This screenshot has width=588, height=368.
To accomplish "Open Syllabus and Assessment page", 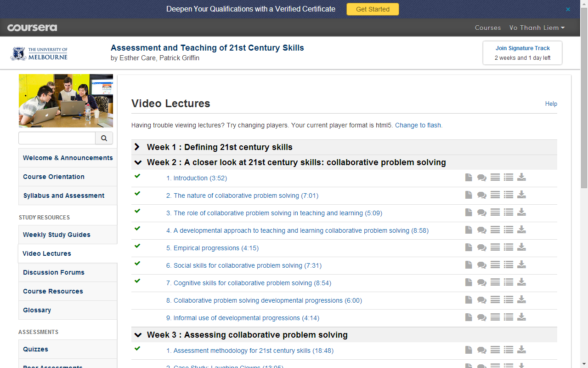I will click(68, 195).
